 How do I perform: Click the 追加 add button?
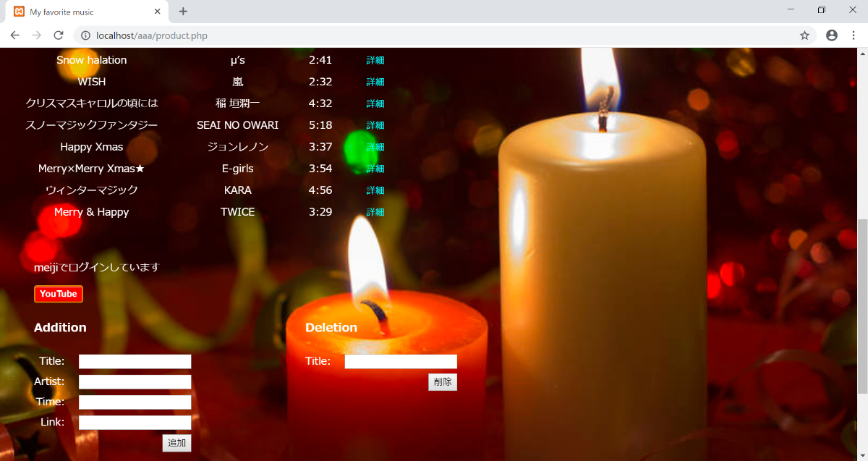pyautogui.click(x=176, y=442)
